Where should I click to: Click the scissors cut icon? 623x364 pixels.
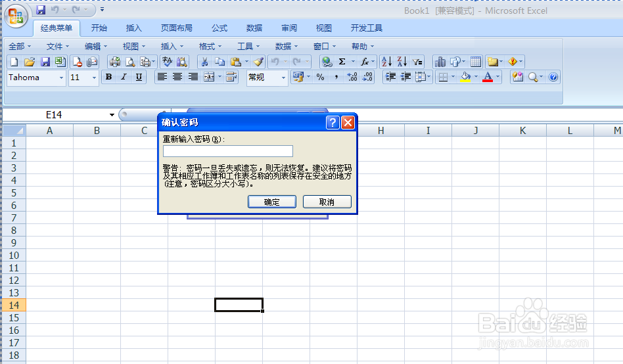click(204, 62)
